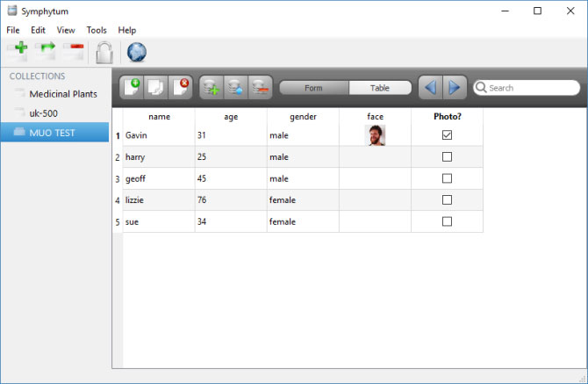Image resolution: width=588 pixels, height=384 pixels.
Task: Switch to Form view
Action: tap(313, 88)
